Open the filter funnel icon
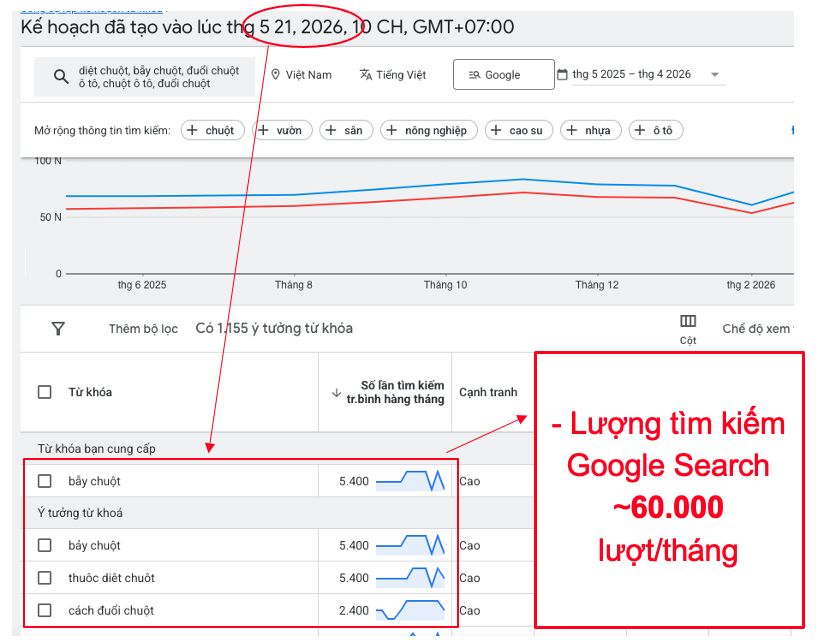Viewport: 816px width, 640px height. click(x=58, y=328)
